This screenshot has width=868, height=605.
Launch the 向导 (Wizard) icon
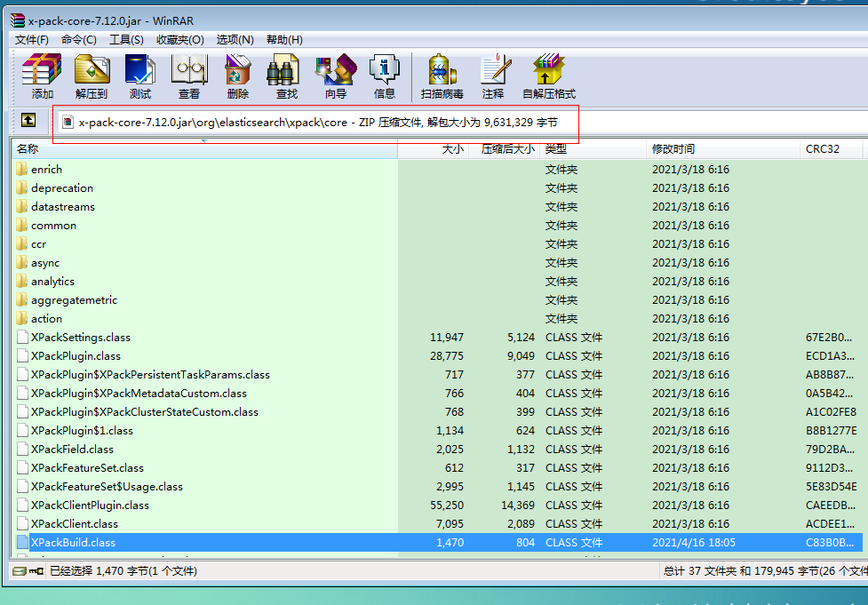[x=335, y=76]
